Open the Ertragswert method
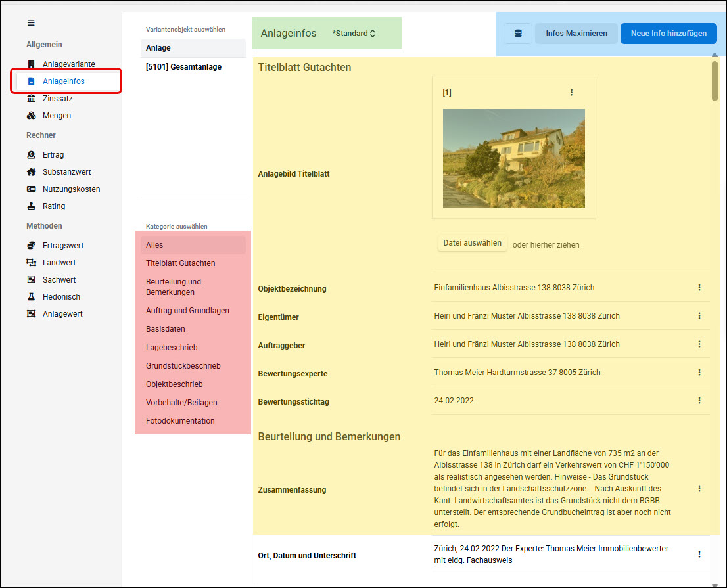This screenshot has width=727, height=588. 63,246
